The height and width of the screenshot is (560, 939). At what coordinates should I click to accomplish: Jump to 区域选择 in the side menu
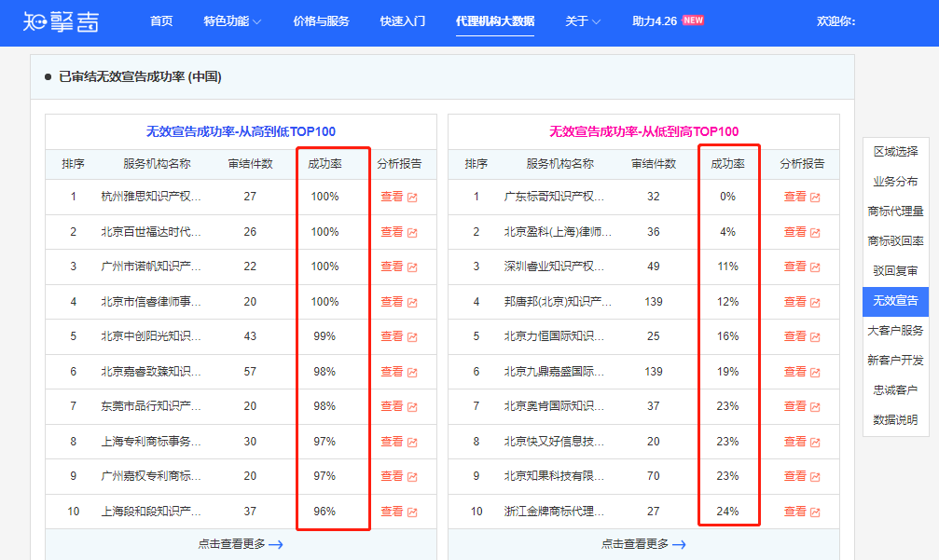click(x=895, y=151)
